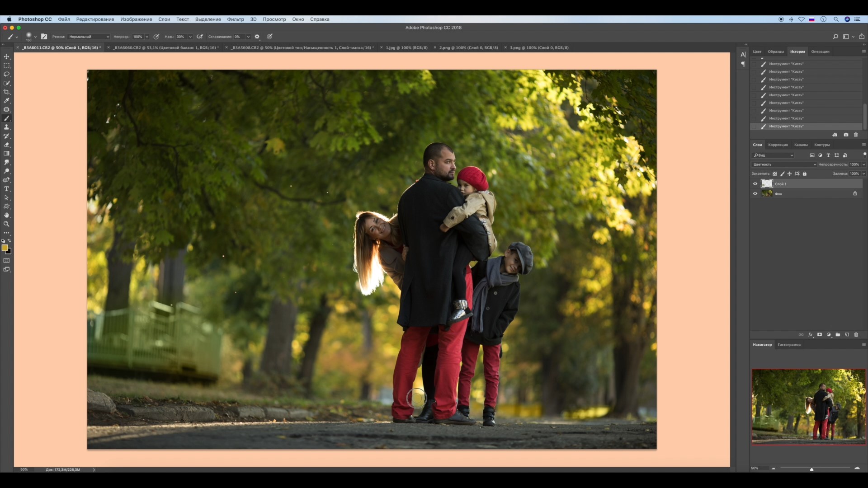This screenshot has height=488, width=868.
Task: Hide the Слой 1 layer
Action: point(755,184)
